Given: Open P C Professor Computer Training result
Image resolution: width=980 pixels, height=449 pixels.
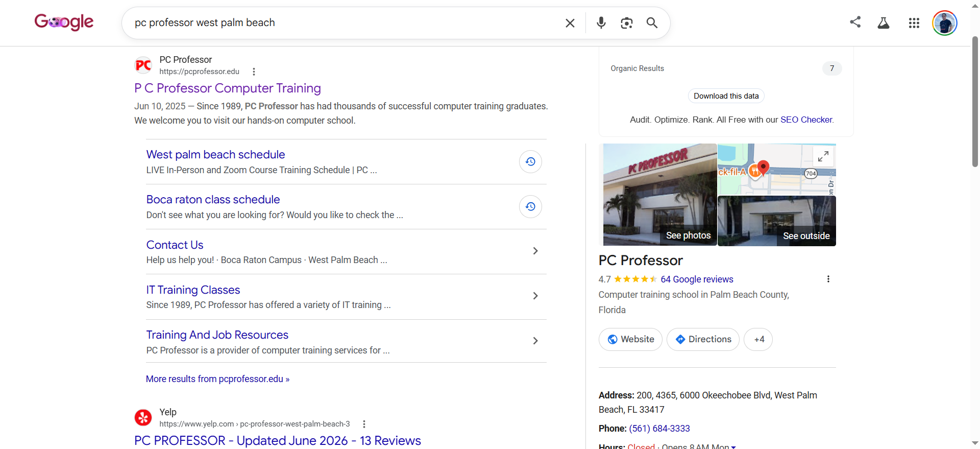Looking at the screenshot, I should pyautogui.click(x=228, y=88).
